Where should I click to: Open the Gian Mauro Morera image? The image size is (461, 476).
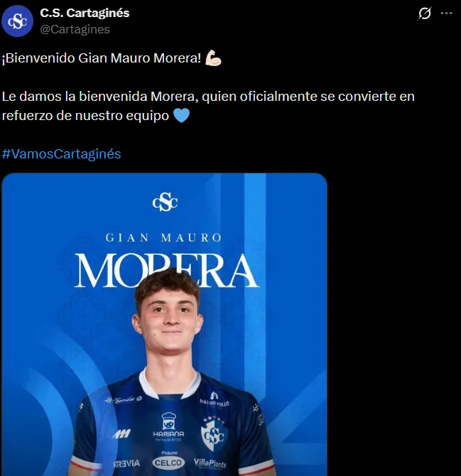tap(164, 324)
